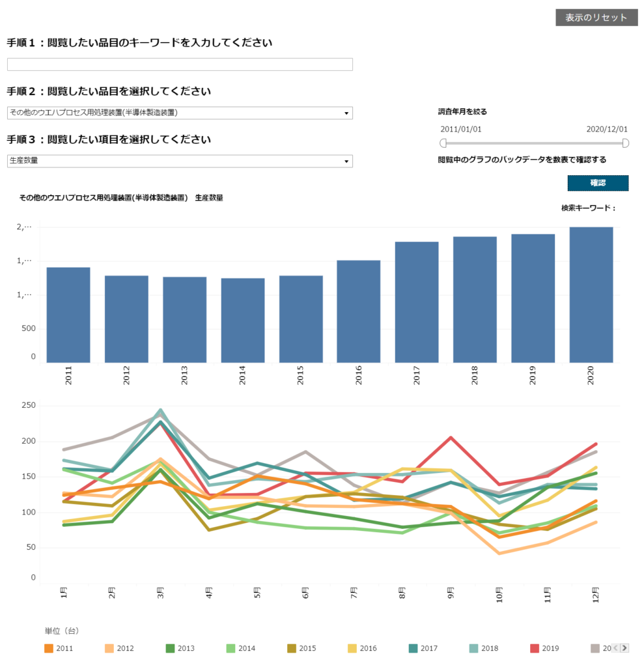The image size is (644, 667).
Task: Click the right date range slider handle
Action: coord(625,143)
